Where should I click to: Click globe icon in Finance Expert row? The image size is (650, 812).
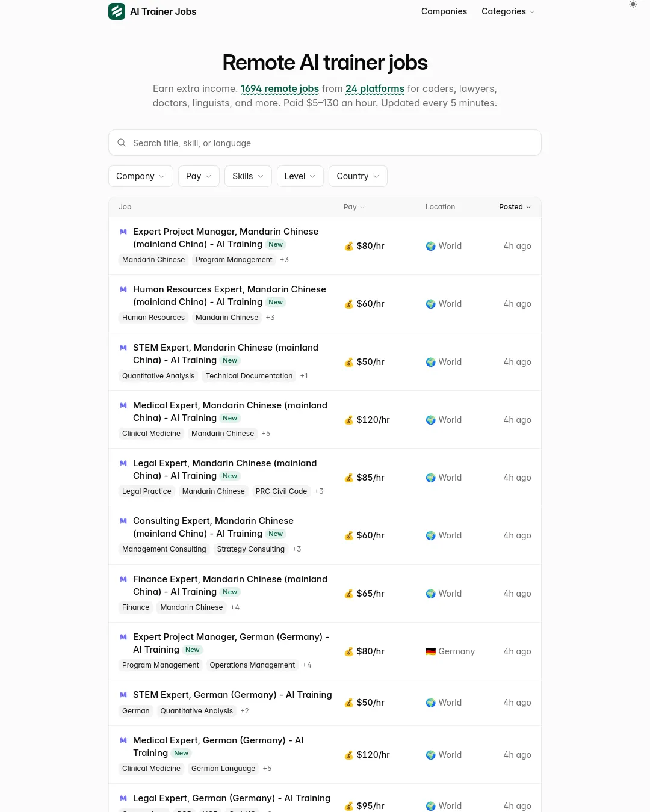coord(431,594)
